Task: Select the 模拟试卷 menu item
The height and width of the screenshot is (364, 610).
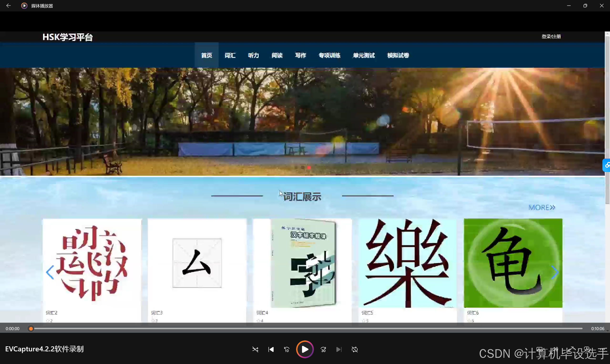Action: [398, 56]
